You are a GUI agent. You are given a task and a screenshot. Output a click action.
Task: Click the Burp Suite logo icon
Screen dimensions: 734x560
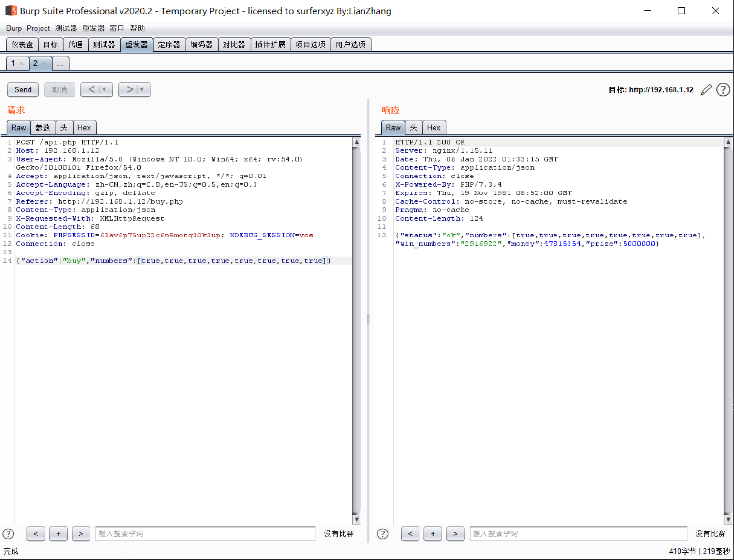(11, 11)
